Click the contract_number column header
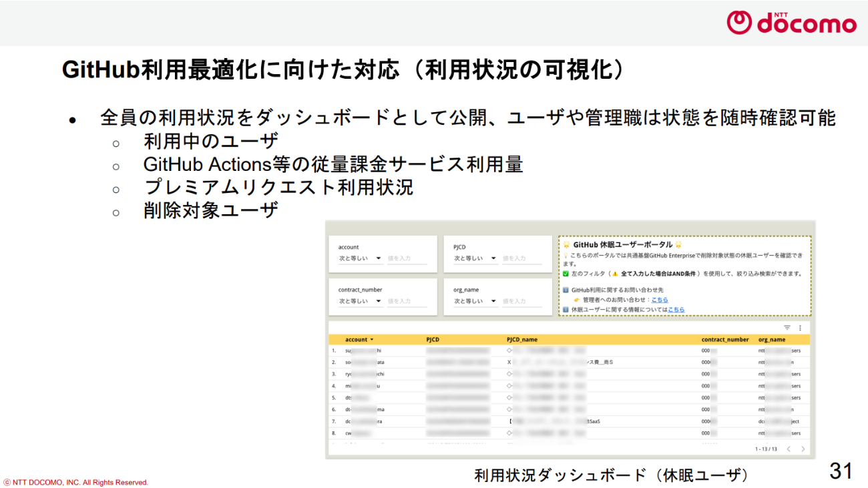Viewport: 868px width, 488px height. point(724,340)
